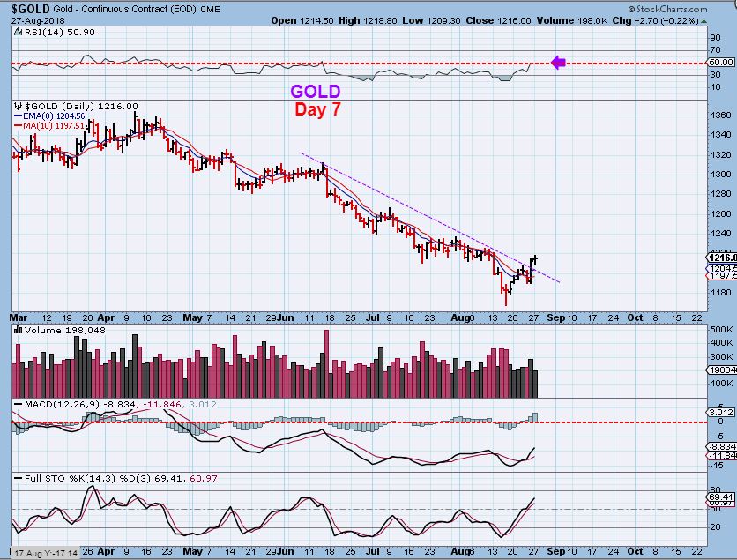
Task: Click the red line marker before MA(10)
Action: point(19,126)
